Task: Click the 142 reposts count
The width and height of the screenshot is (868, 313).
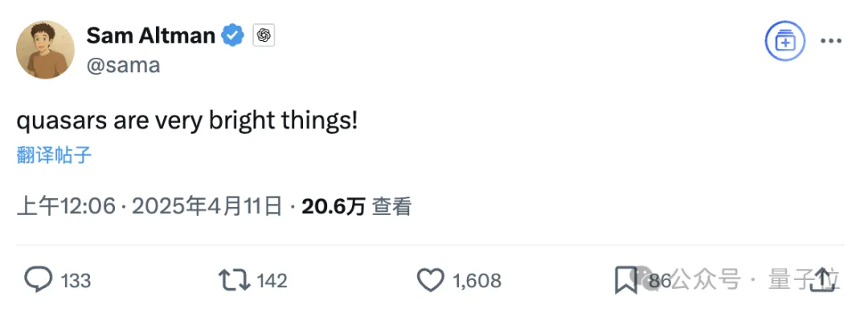Action: [272, 281]
